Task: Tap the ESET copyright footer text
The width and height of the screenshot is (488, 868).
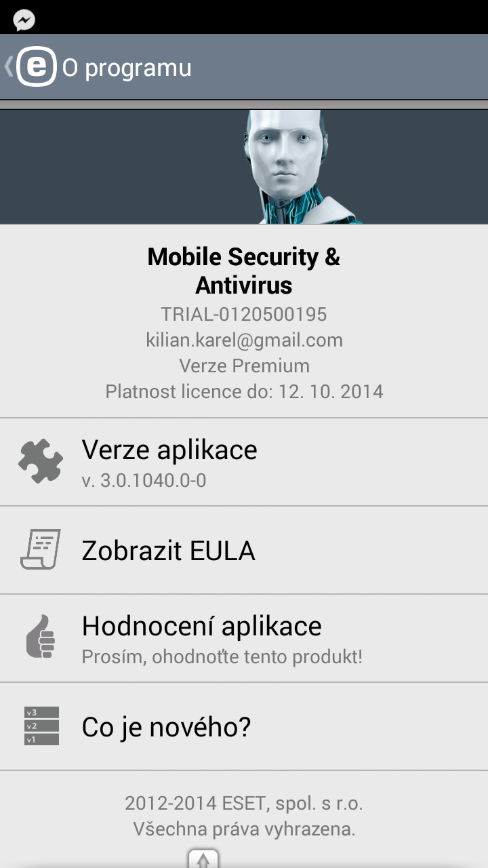Action: (244, 816)
